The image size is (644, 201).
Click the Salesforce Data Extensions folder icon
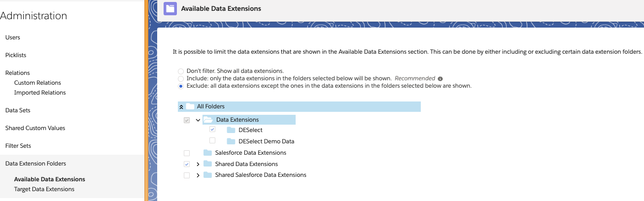(x=207, y=153)
